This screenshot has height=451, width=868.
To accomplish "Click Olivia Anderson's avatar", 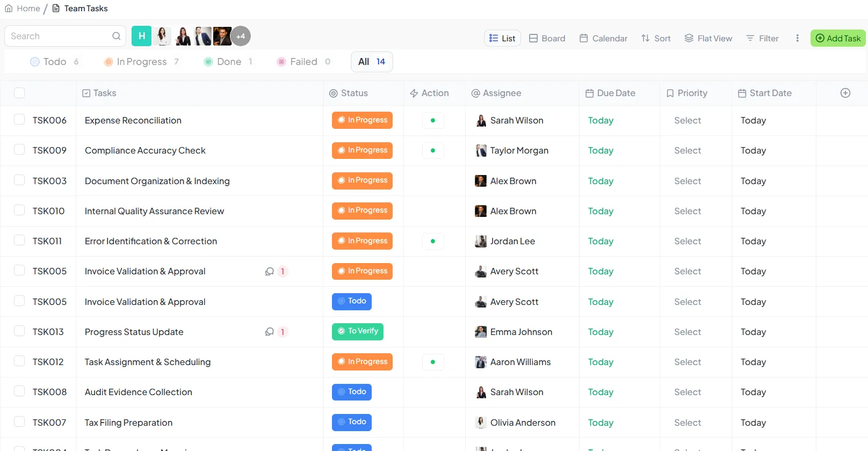I will [481, 423].
